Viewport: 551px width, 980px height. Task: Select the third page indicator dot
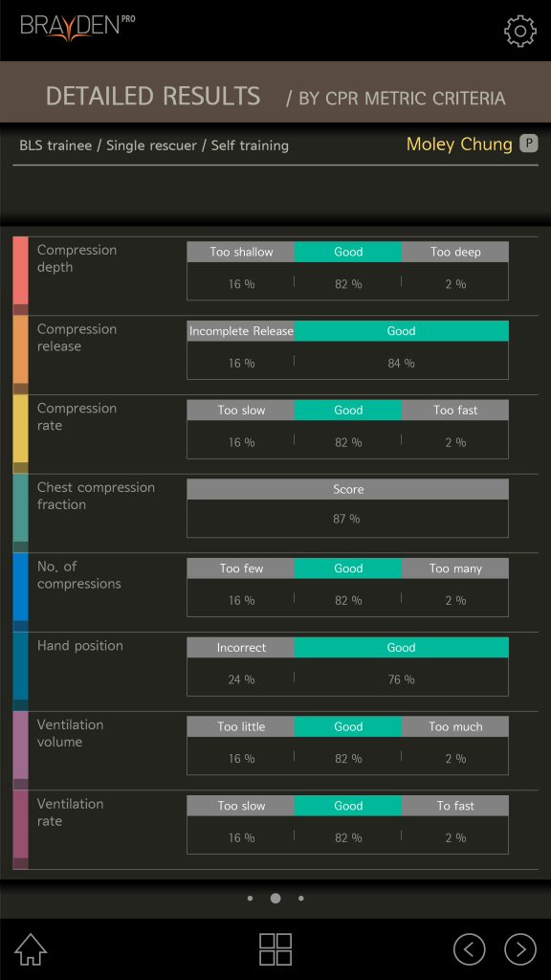point(301,898)
